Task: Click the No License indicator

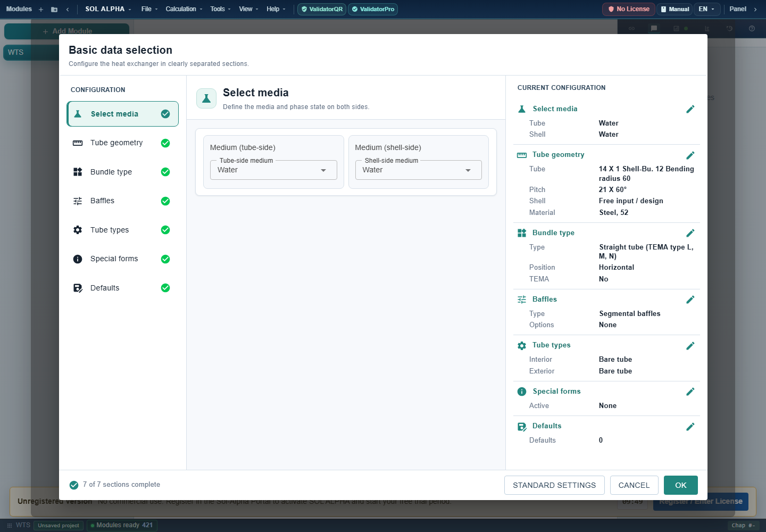Action: tap(629, 9)
